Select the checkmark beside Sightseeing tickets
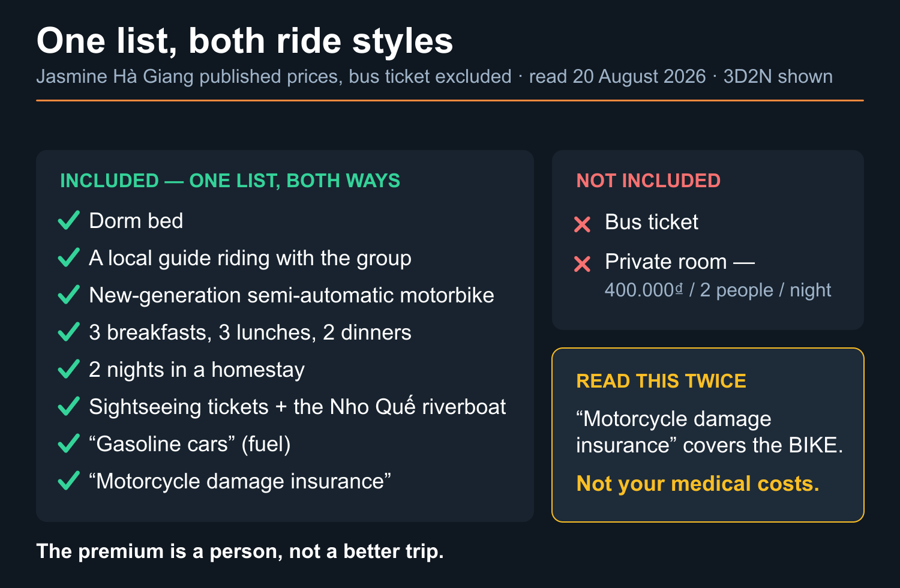This screenshot has width=900, height=588. 69,407
